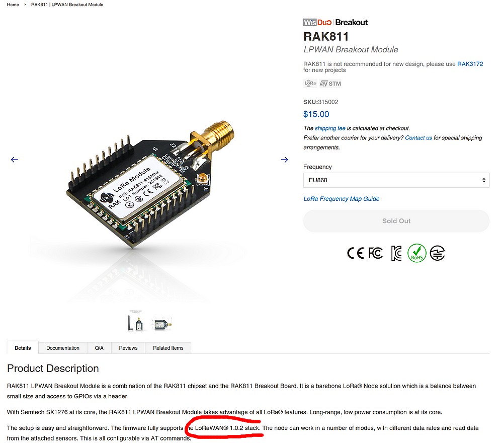This screenshot has width=503, height=448.
Task: Open the Related Items tab
Action: pos(168,348)
